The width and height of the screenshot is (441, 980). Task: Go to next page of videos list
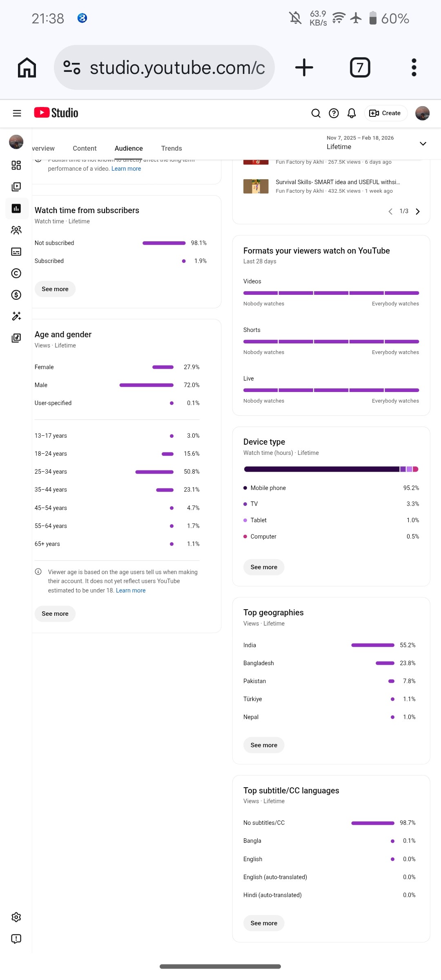418,211
